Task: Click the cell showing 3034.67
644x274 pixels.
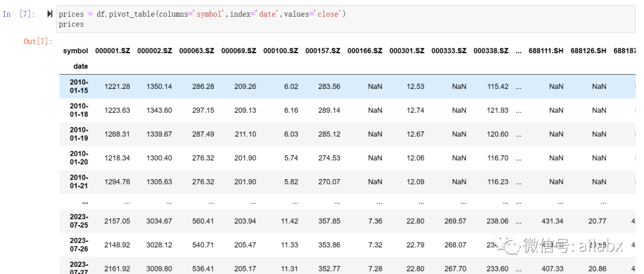Action: pos(159,221)
